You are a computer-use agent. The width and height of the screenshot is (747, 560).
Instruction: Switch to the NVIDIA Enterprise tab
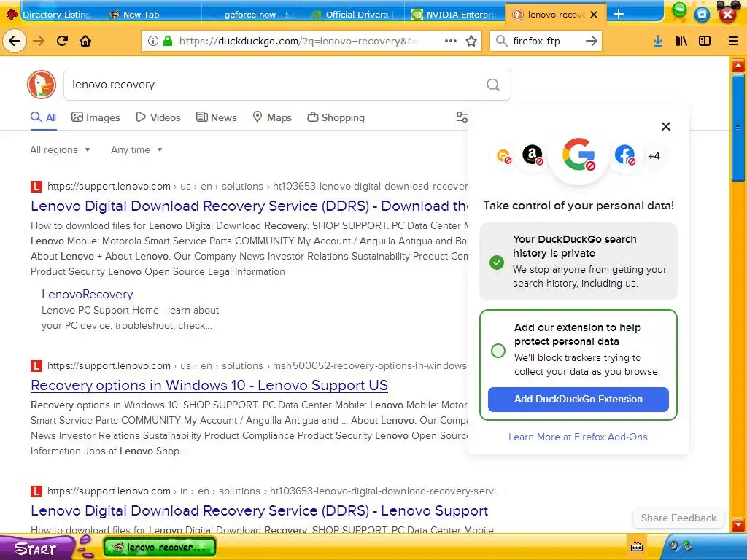454,15
